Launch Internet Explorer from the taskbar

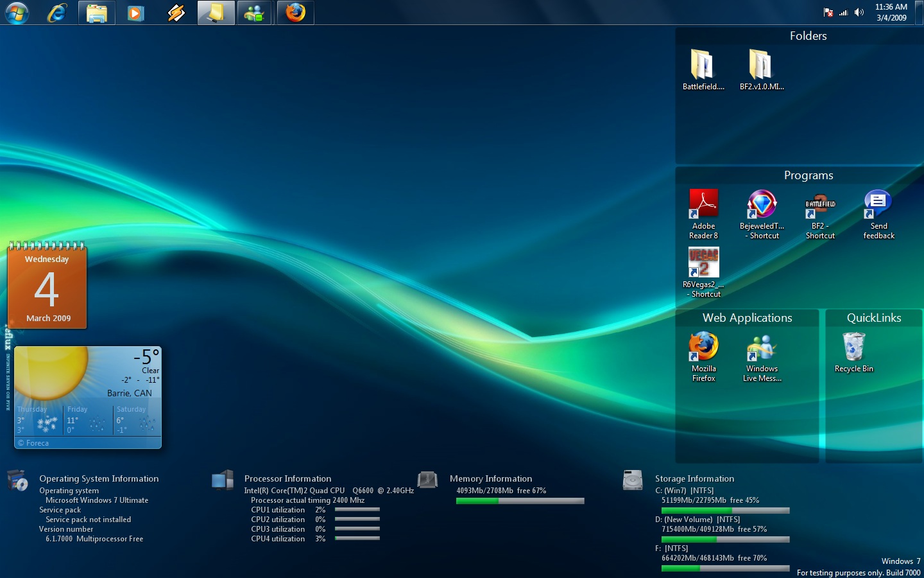57,12
